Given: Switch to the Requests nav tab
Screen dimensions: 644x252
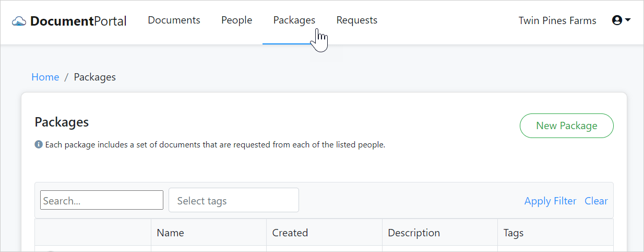Looking at the screenshot, I should [x=356, y=20].
